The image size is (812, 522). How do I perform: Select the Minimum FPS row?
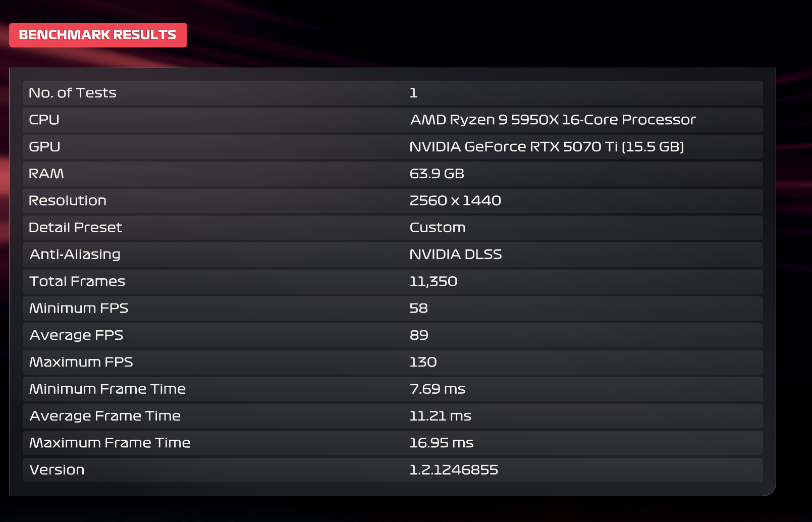393,308
